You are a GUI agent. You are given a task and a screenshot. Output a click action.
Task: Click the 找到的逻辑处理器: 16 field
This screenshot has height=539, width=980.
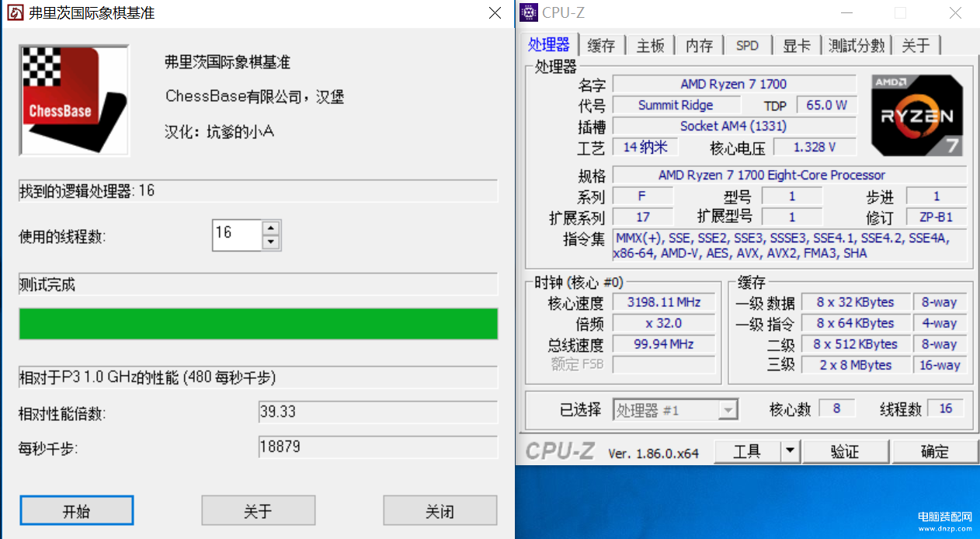(x=258, y=191)
